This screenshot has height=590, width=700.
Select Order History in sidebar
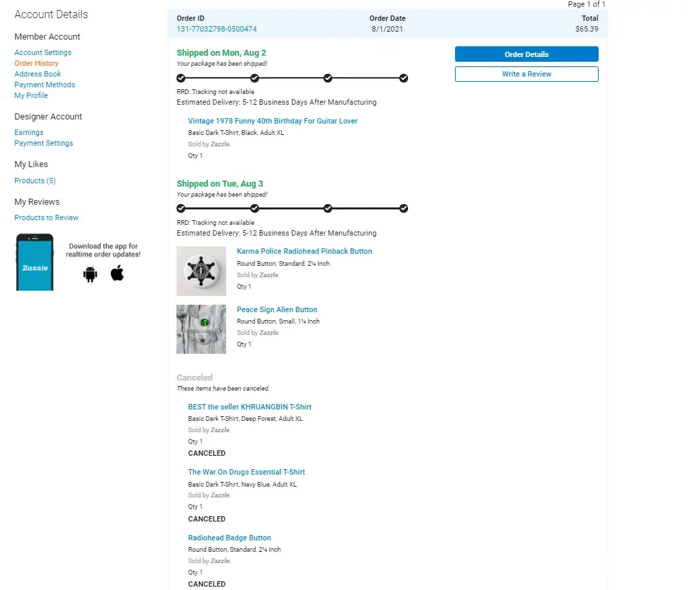[x=36, y=63]
